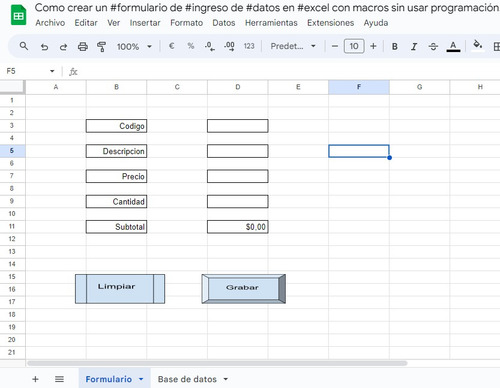
Task: Open the Herramientas menu
Action: coord(271,23)
